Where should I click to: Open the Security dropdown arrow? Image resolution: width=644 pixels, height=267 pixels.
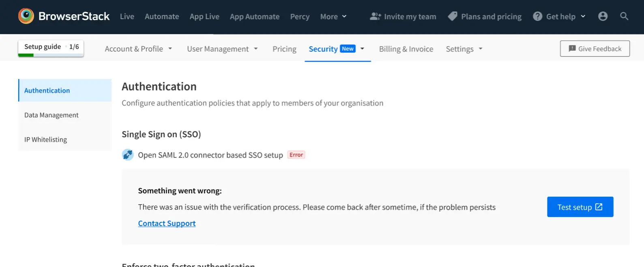pos(363,49)
